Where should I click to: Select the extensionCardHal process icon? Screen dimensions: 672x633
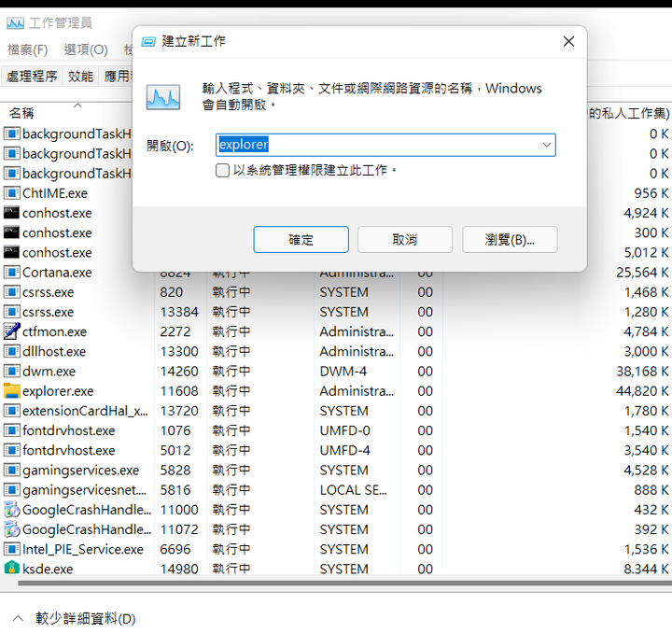pyautogui.click(x=11, y=411)
